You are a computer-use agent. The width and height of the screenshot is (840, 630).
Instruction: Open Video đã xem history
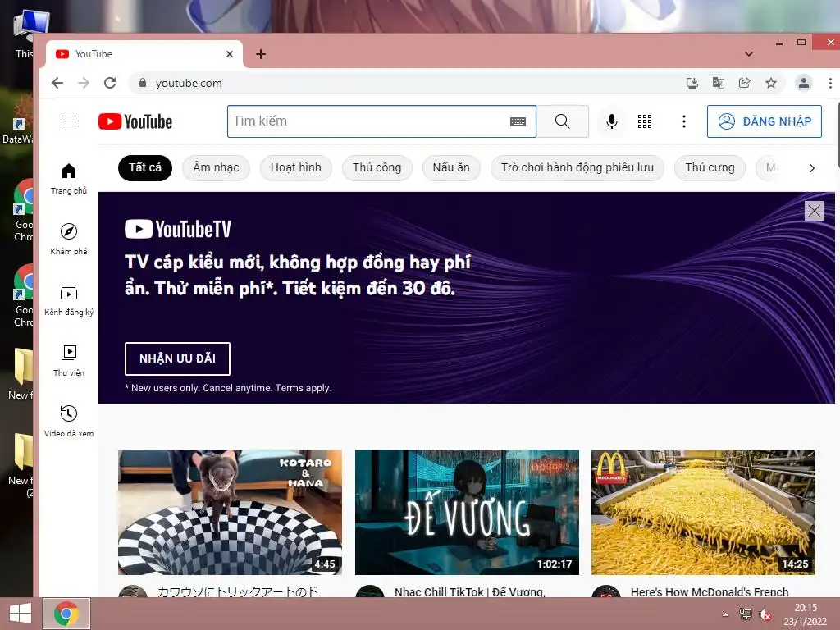click(x=69, y=421)
